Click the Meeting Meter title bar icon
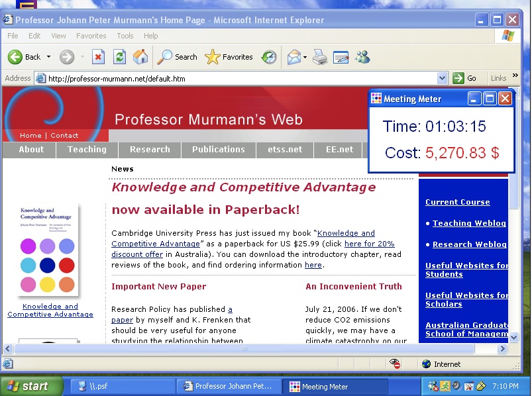The width and height of the screenshot is (532, 396). point(376,98)
